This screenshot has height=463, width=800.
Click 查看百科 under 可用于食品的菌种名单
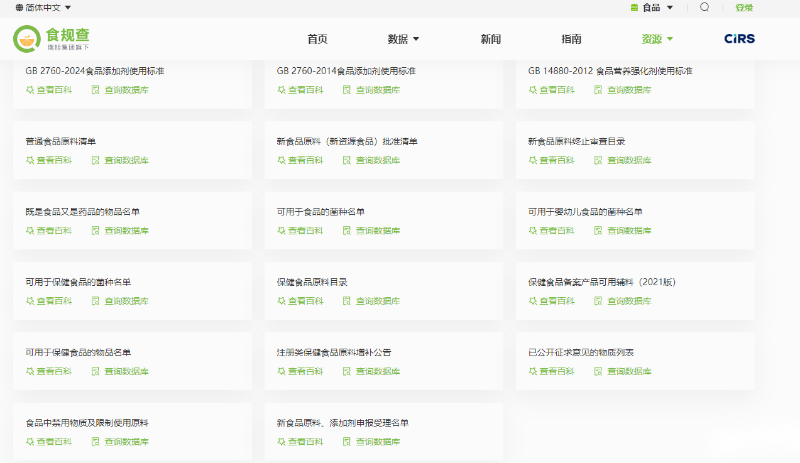click(306, 231)
